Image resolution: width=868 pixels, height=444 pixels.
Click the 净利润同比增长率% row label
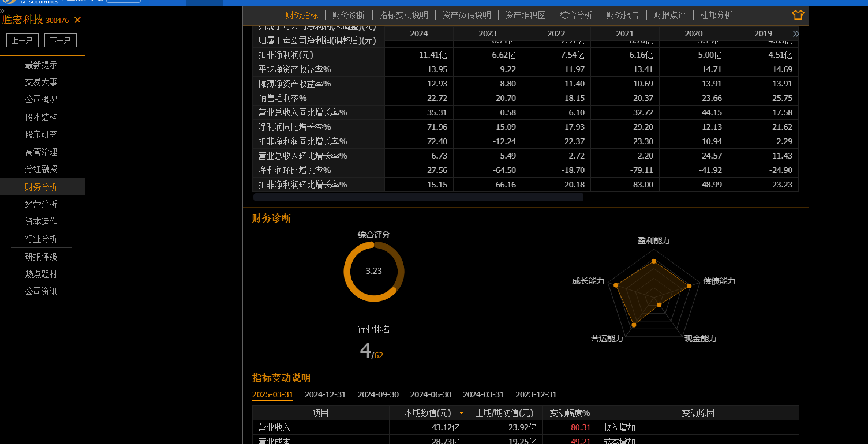295,127
